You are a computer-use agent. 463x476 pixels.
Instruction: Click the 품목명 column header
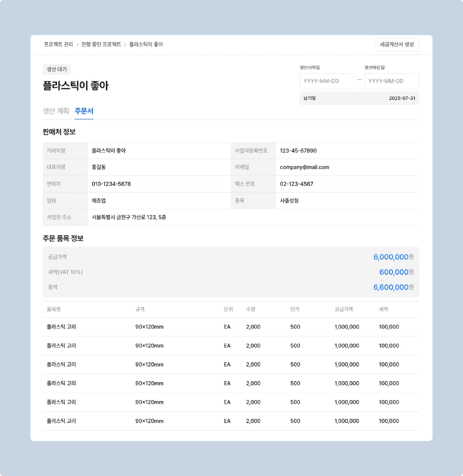[x=54, y=309]
